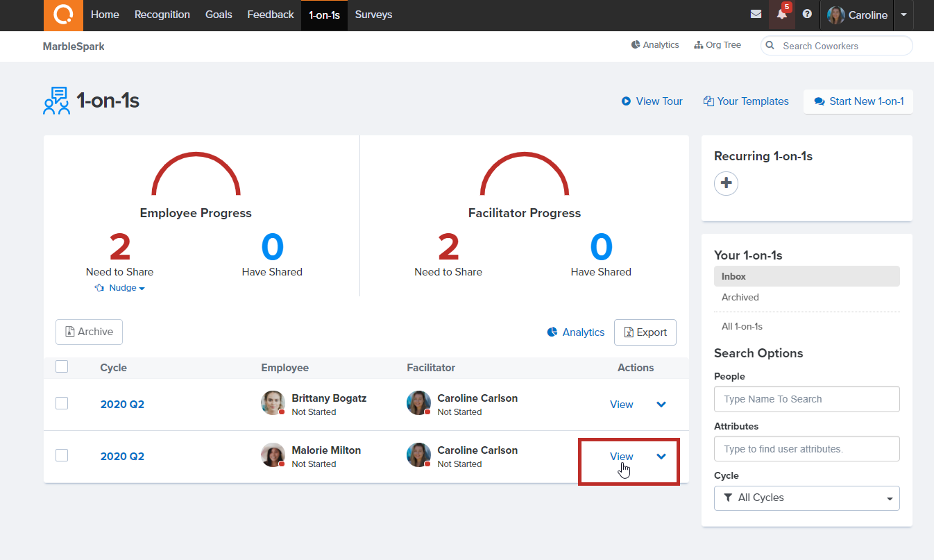Viewport: 934px width, 560px height.
Task: Click the orange app logo icon
Action: pyautogui.click(x=63, y=15)
